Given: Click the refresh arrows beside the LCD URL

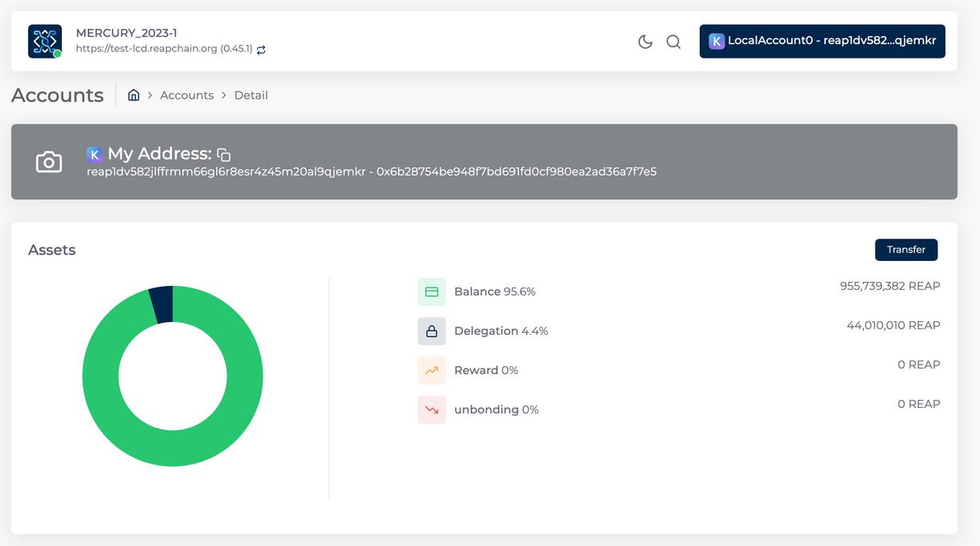Looking at the screenshot, I should tap(261, 50).
